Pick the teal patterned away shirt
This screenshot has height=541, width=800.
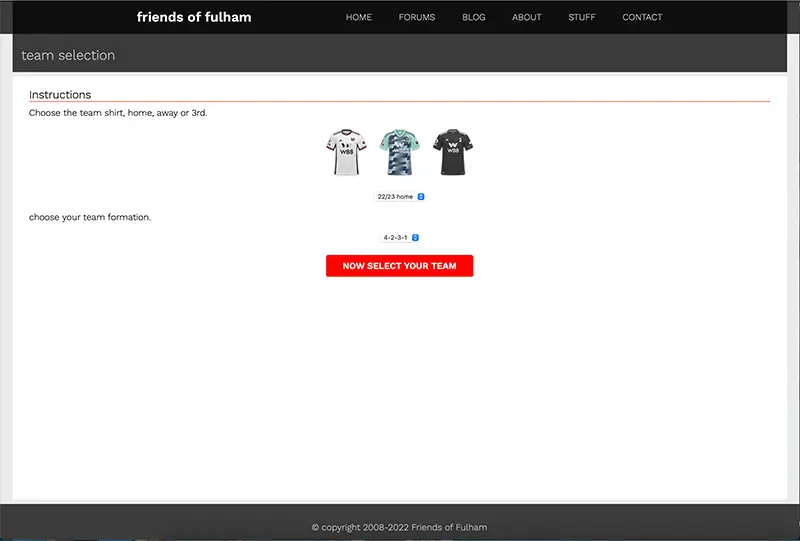tap(399, 153)
